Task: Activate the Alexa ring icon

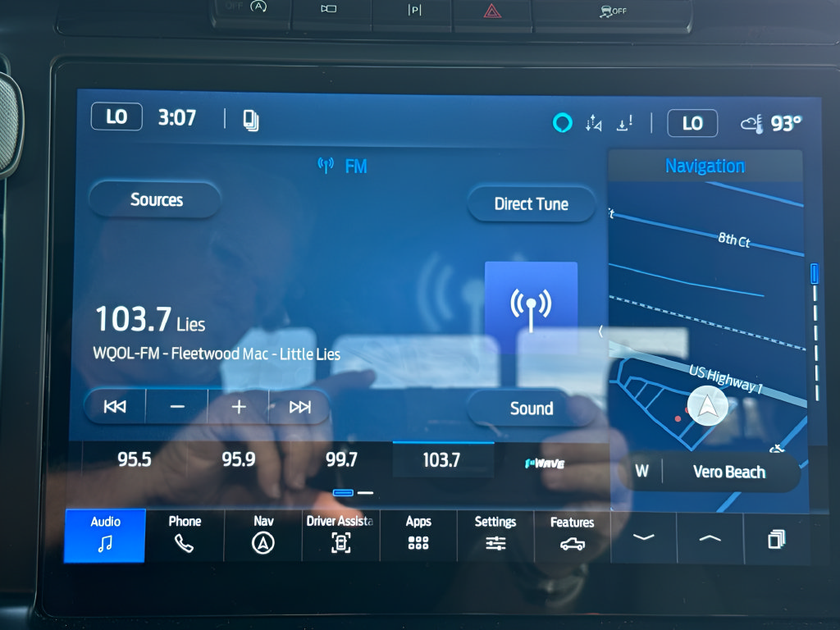Action: pos(563,123)
